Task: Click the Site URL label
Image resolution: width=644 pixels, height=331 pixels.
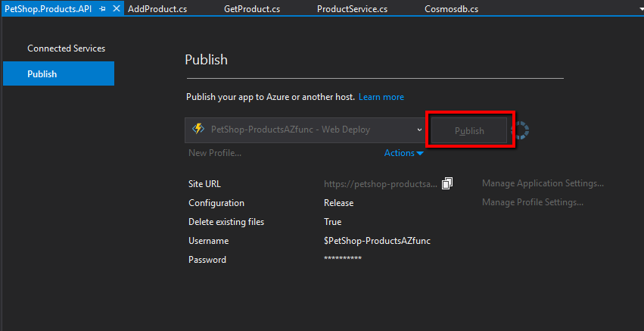Action: [204, 184]
